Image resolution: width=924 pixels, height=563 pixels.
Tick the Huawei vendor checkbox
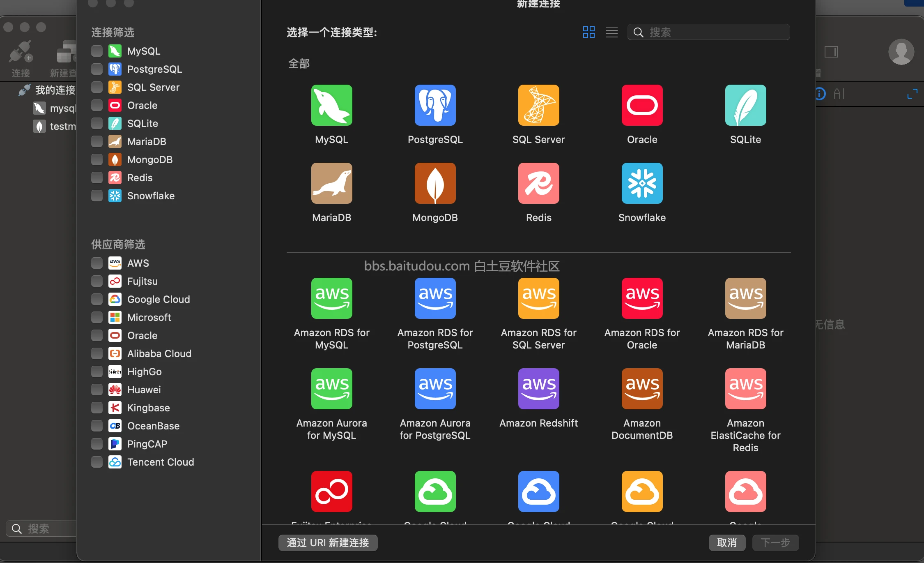coord(97,390)
